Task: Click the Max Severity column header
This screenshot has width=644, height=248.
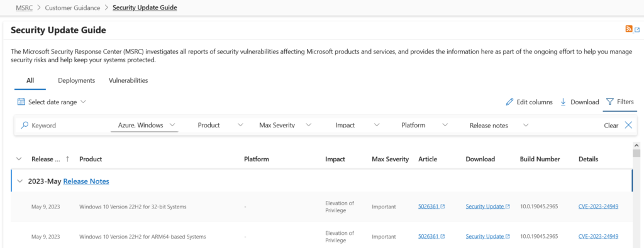Action: (390, 159)
